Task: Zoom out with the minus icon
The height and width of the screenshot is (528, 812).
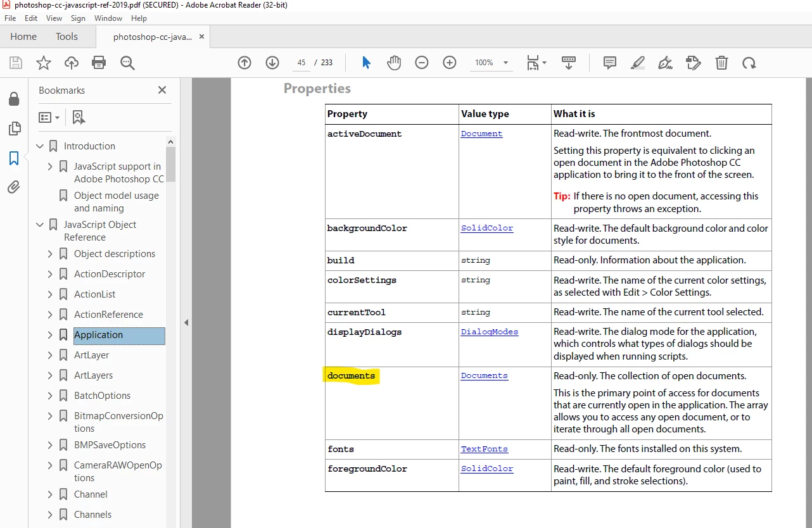Action: 422,63
